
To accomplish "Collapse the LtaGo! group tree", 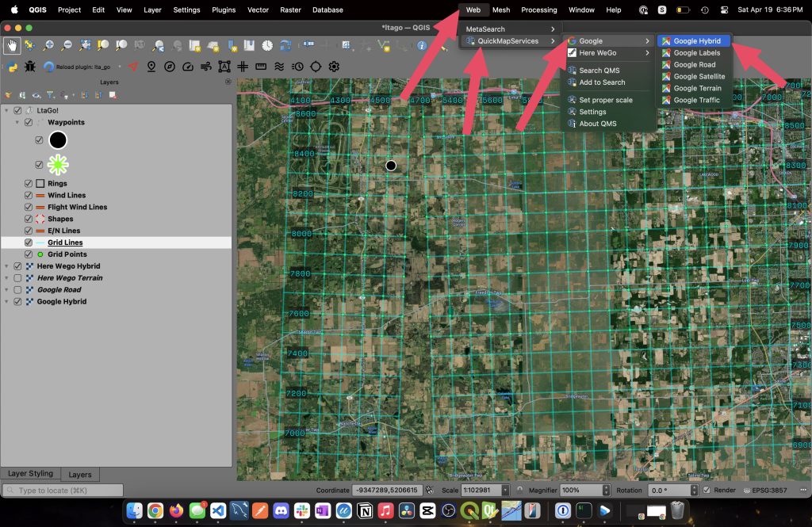I will [x=6, y=110].
